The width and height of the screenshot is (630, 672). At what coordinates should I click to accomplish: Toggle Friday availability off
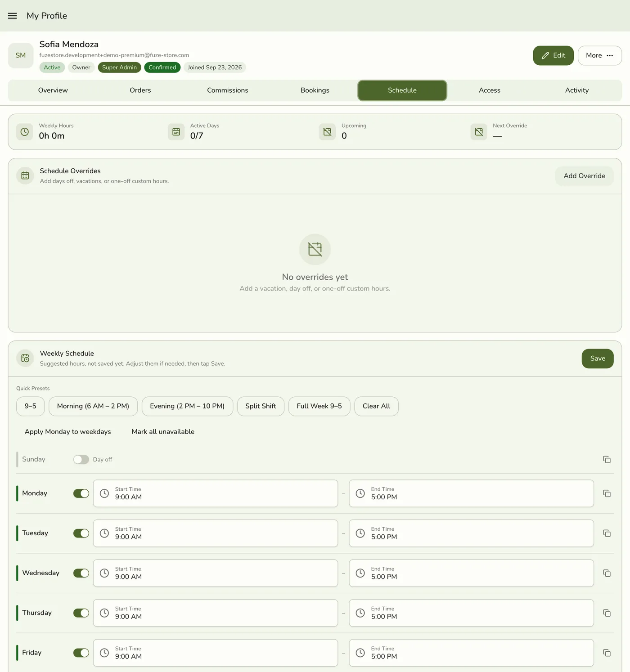click(81, 653)
